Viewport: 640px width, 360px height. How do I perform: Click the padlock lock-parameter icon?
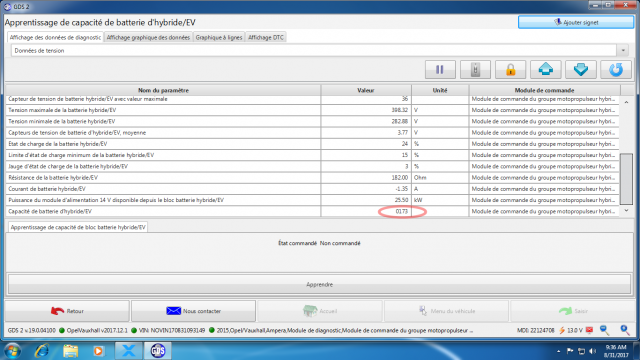(x=510, y=70)
